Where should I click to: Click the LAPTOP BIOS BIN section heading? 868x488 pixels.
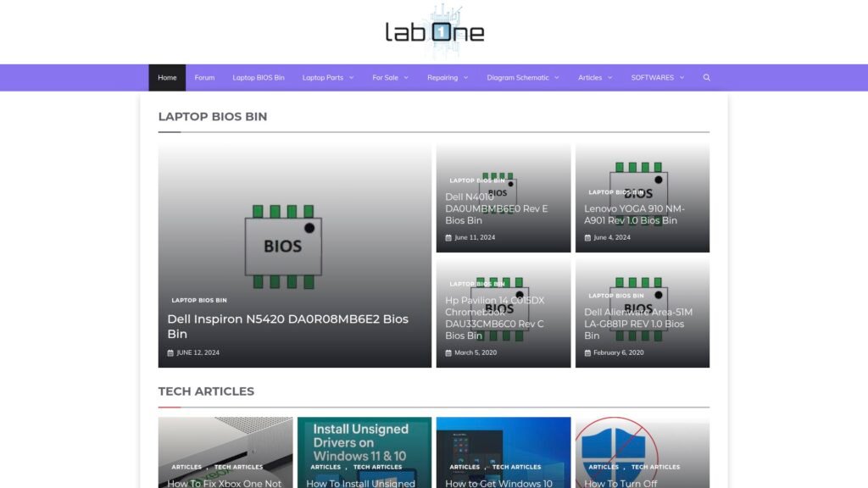[x=213, y=117]
